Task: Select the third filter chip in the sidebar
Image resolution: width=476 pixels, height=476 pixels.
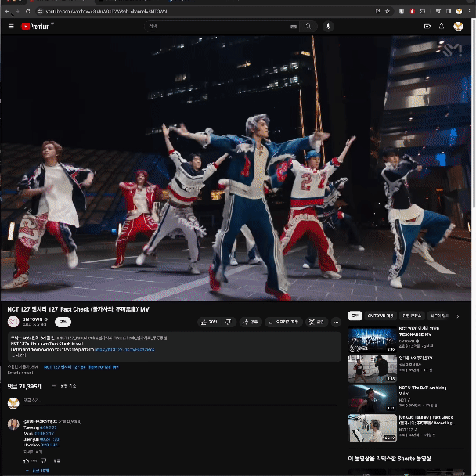Action: pos(412,316)
